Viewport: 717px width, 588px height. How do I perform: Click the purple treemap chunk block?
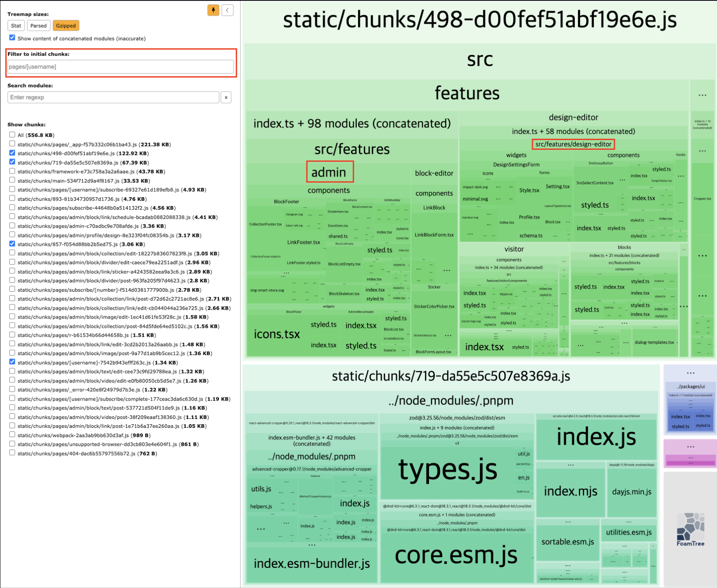[x=689, y=453]
